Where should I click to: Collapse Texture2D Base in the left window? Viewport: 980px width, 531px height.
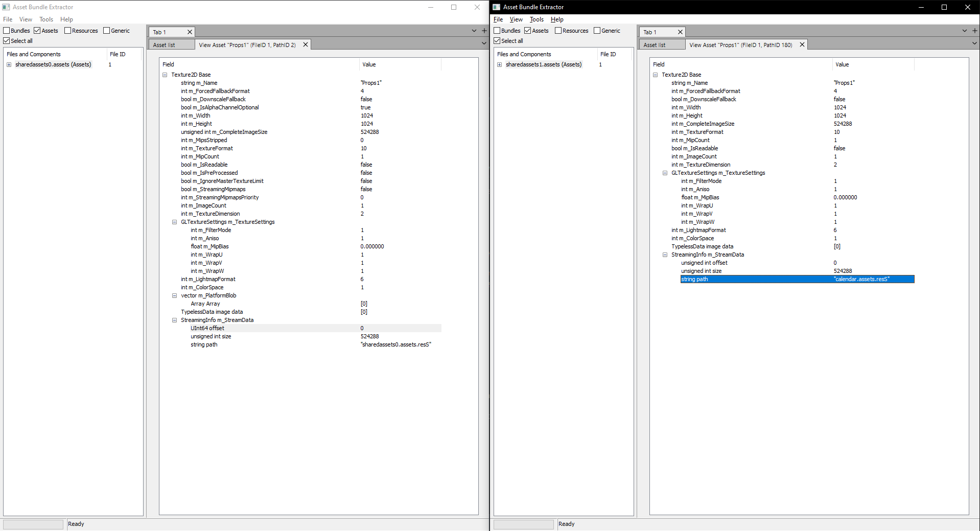pos(165,75)
